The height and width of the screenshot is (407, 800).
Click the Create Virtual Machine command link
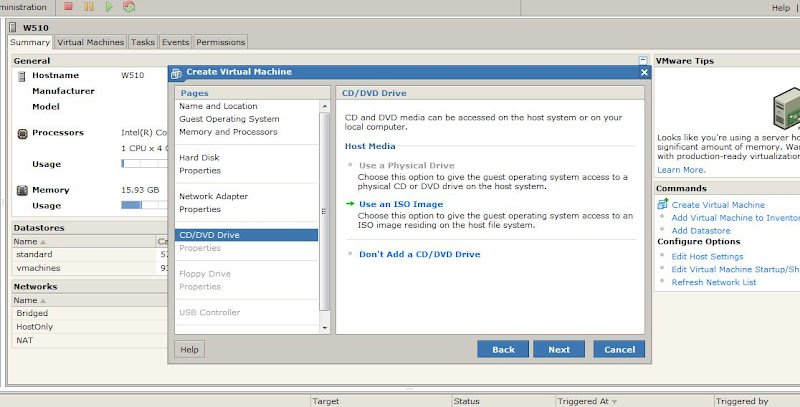click(718, 205)
